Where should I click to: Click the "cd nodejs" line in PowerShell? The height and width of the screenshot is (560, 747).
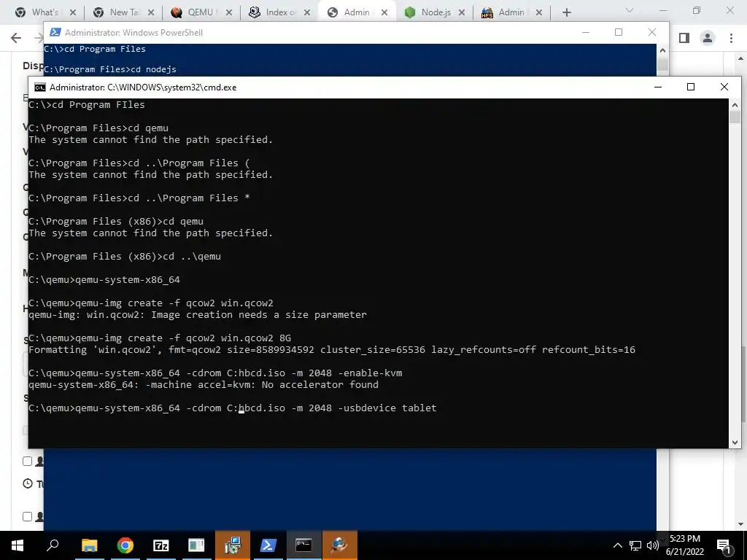point(110,69)
